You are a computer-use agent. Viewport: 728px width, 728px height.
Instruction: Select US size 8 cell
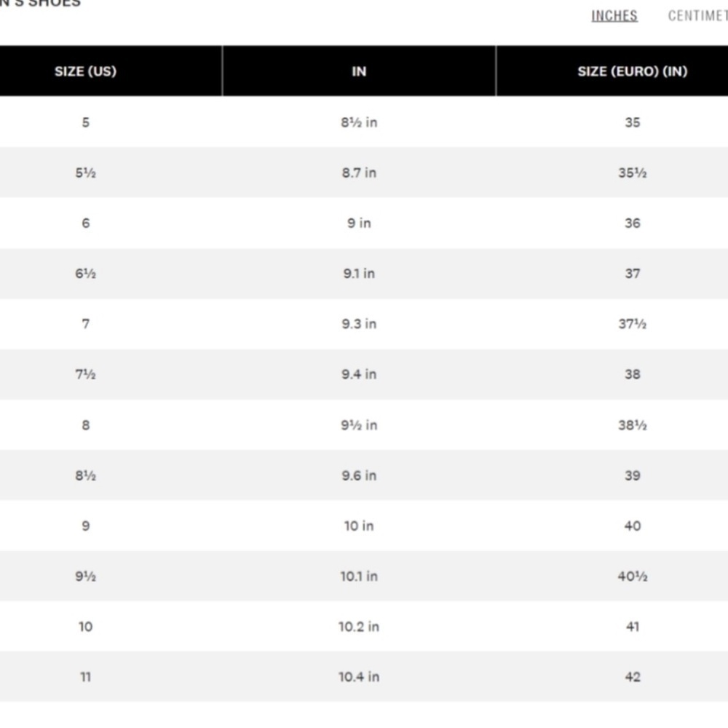pos(85,425)
